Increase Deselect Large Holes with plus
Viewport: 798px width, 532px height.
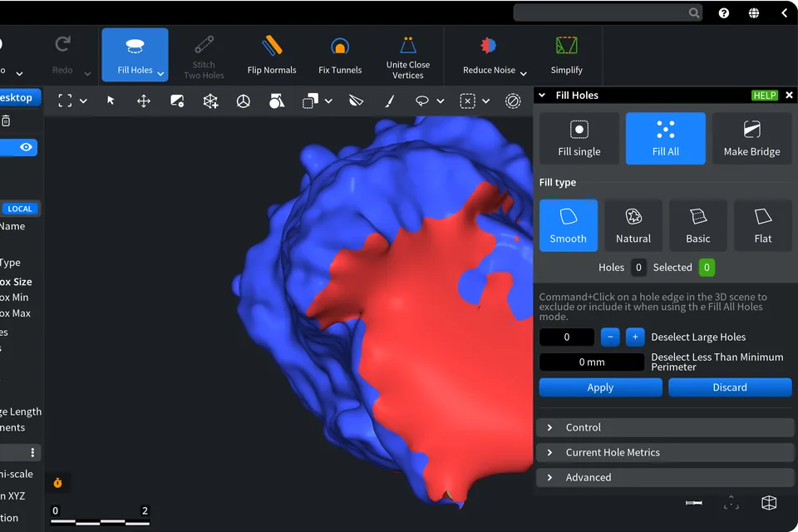(x=635, y=337)
